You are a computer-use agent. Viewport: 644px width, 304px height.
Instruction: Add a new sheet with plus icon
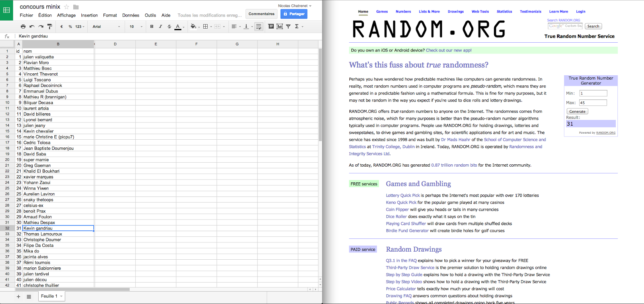tap(18, 296)
